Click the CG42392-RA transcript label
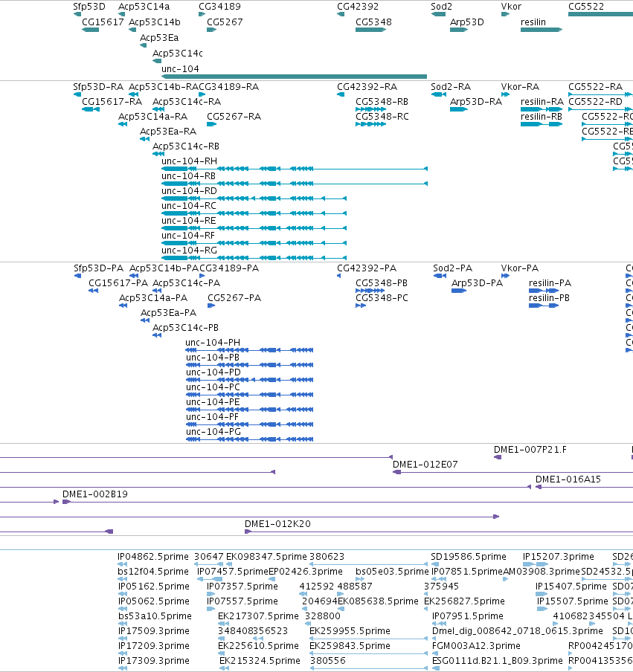 click(x=367, y=86)
